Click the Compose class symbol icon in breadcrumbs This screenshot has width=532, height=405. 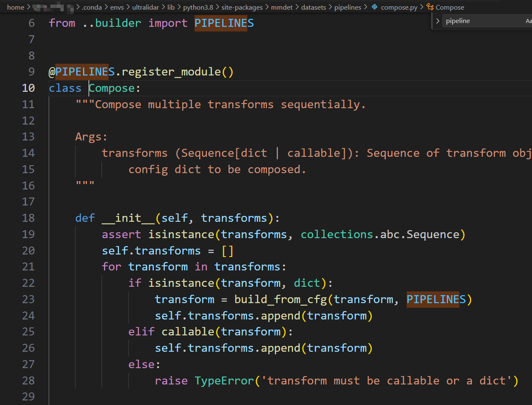430,7
